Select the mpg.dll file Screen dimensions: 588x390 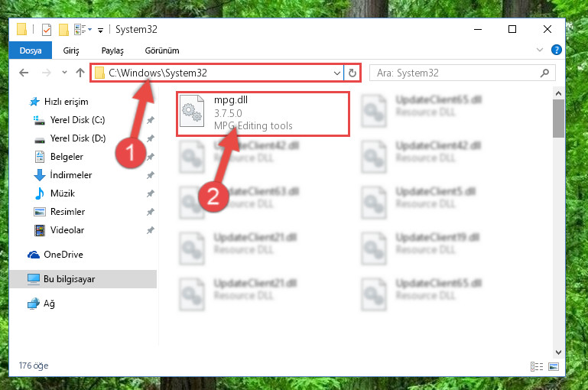[263, 114]
